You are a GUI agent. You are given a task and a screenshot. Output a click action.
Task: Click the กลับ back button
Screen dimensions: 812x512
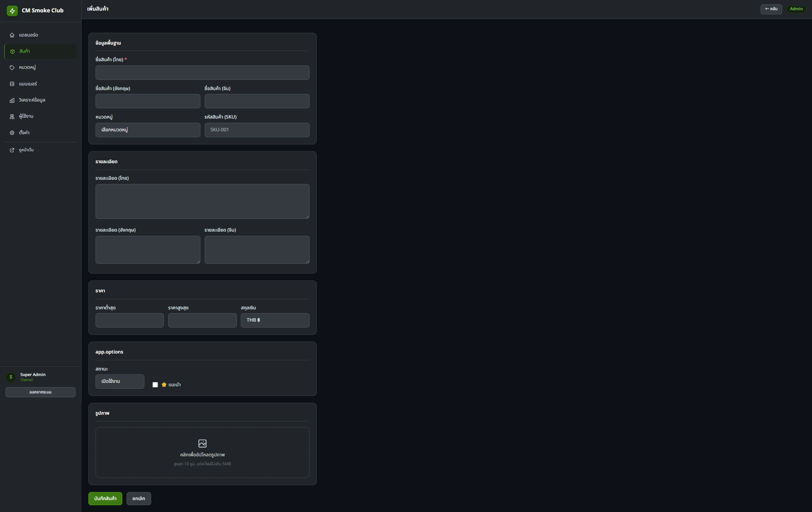click(x=771, y=9)
